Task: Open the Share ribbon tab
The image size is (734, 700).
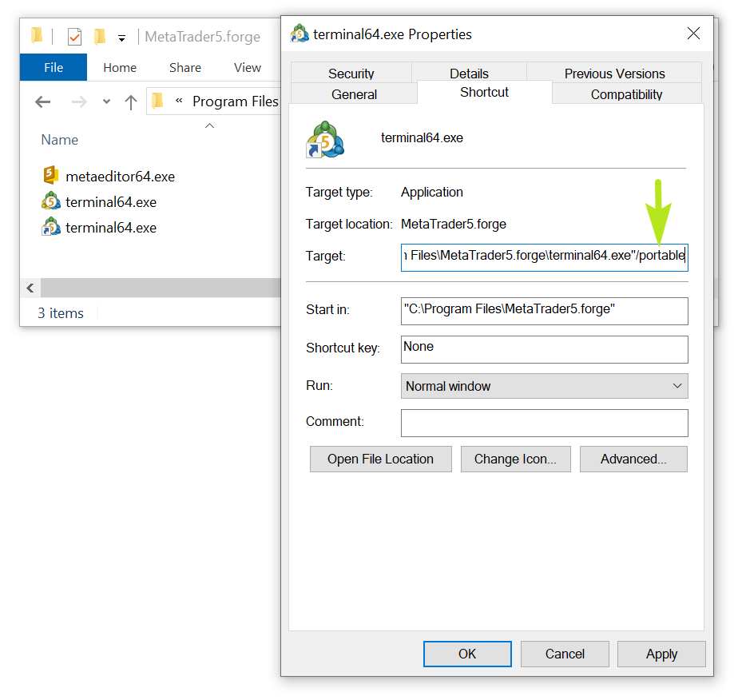Action: tap(185, 67)
